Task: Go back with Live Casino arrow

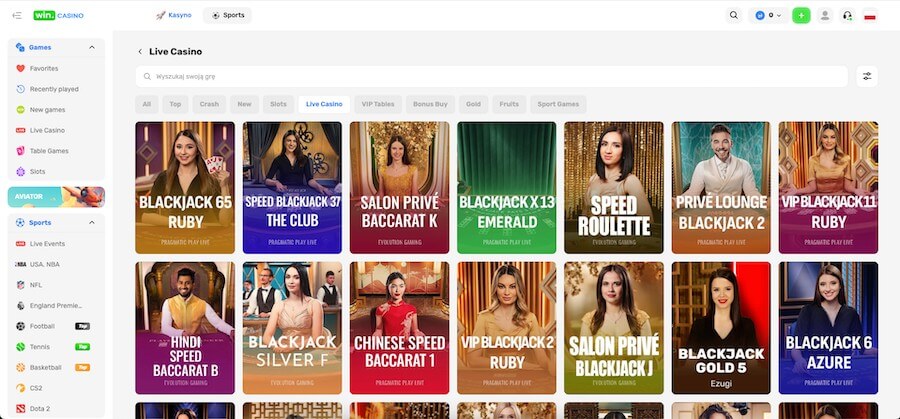Action: (x=140, y=52)
